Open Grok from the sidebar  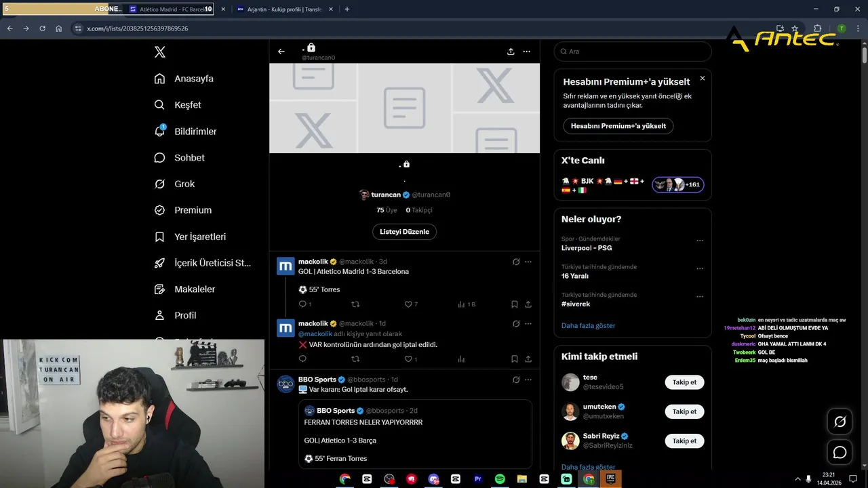[x=174, y=184]
